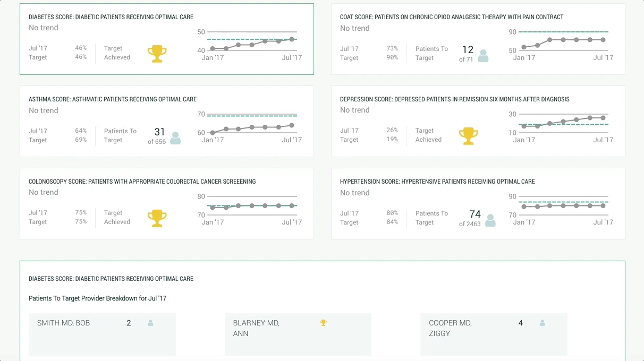The width and height of the screenshot is (644, 361).
Task: Click the 31 patients-to-target value
Action: coord(159,132)
